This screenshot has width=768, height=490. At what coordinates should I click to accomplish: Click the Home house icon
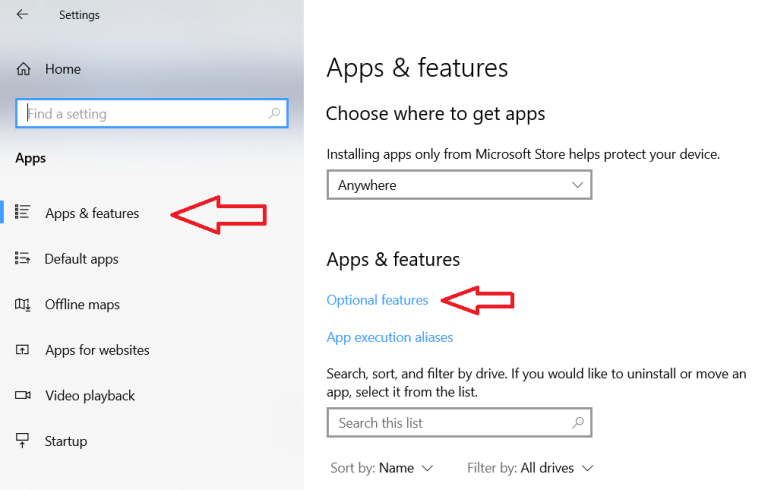tap(23, 69)
